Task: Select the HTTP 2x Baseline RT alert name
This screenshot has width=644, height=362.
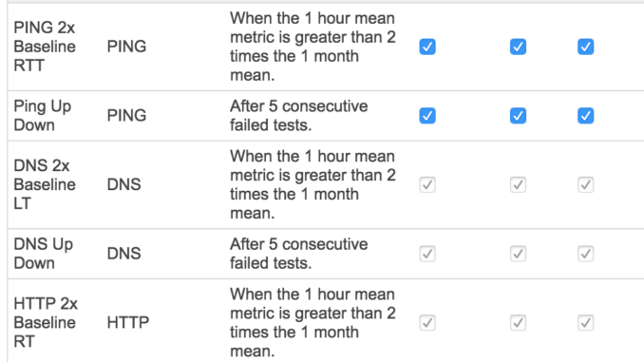Action: (x=46, y=322)
